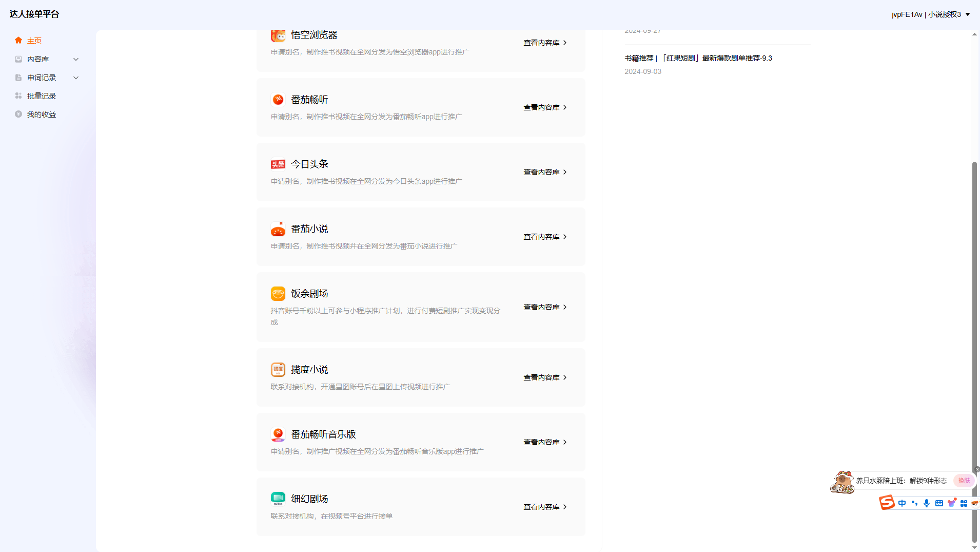Click the 番茄畅听音乐版 card title
The image size is (980, 552).
click(323, 434)
